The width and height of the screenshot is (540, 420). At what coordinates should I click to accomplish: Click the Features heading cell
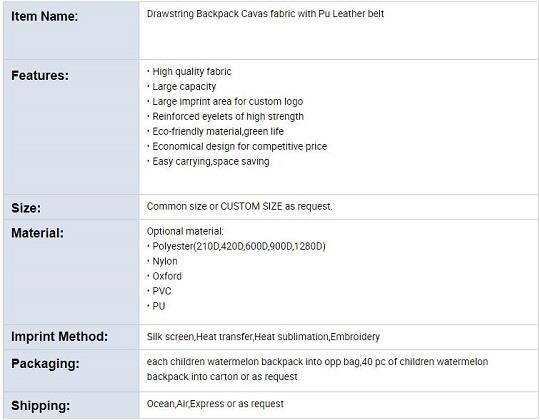(71, 127)
